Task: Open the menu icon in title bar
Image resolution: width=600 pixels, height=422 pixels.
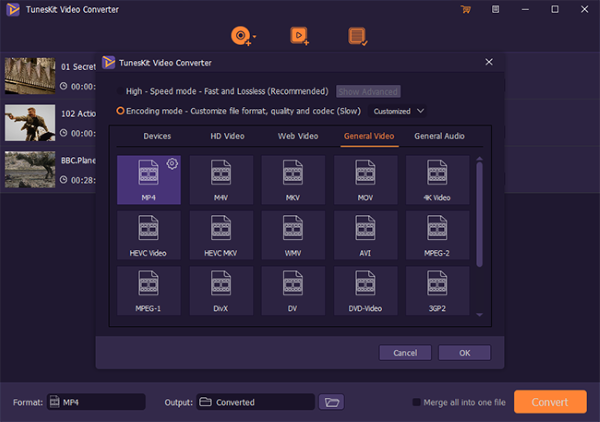Action: pos(495,9)
